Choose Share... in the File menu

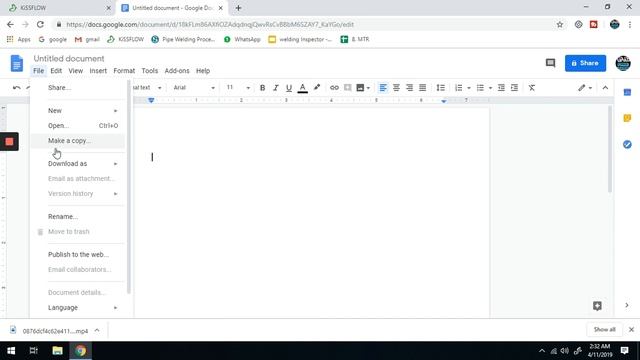pos(78,88)
